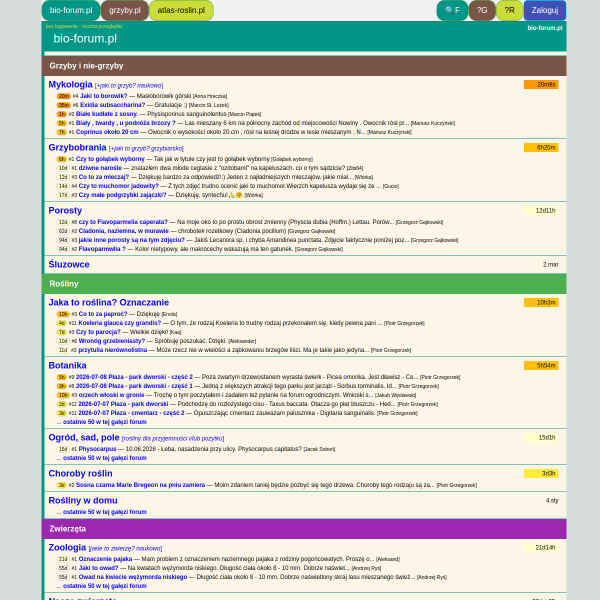This screenshot has height=600, width=600.
Task: Open thread Sosna czarna Marie Bregeon
Action: tap(140, 485)
